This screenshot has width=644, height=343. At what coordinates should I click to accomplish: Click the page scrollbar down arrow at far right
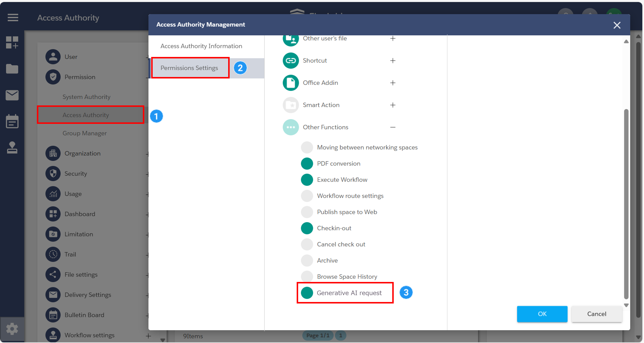pyautogui.click(x=638, y=337)
